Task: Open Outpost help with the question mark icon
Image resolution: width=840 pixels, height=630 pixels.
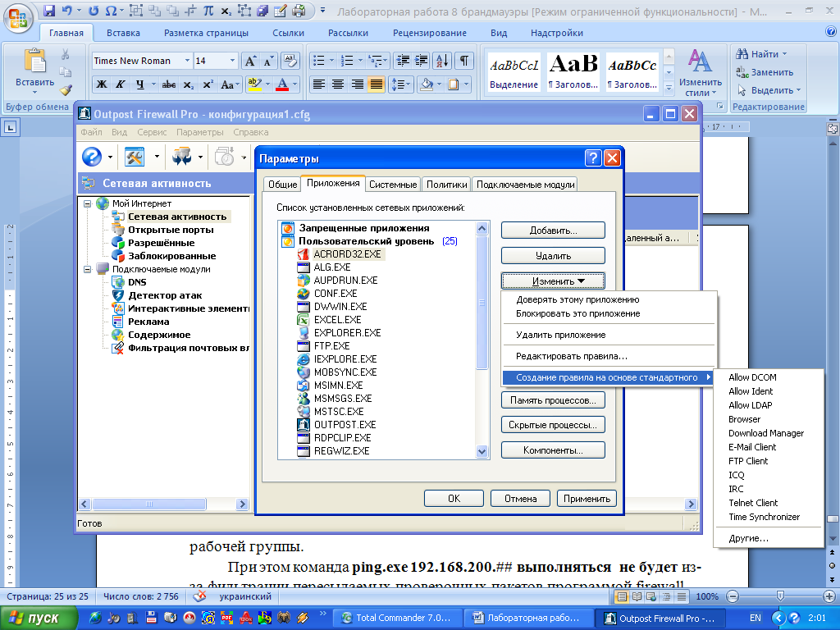Action: click(x=92, y=157)
